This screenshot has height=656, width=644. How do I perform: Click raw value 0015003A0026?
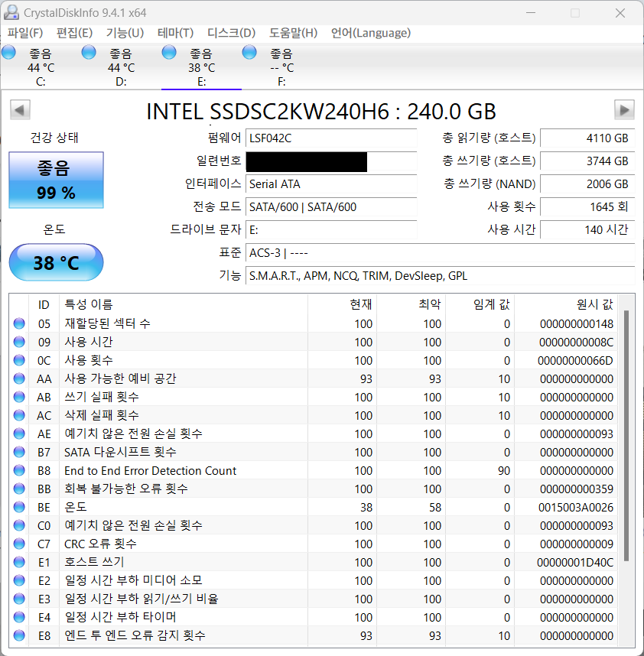tap(576, 508)
